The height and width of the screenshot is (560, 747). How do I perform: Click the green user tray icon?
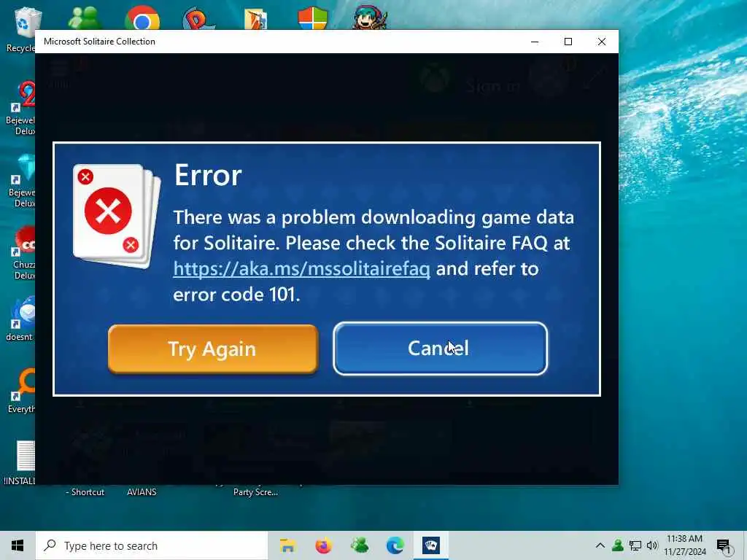coord(618,545)
